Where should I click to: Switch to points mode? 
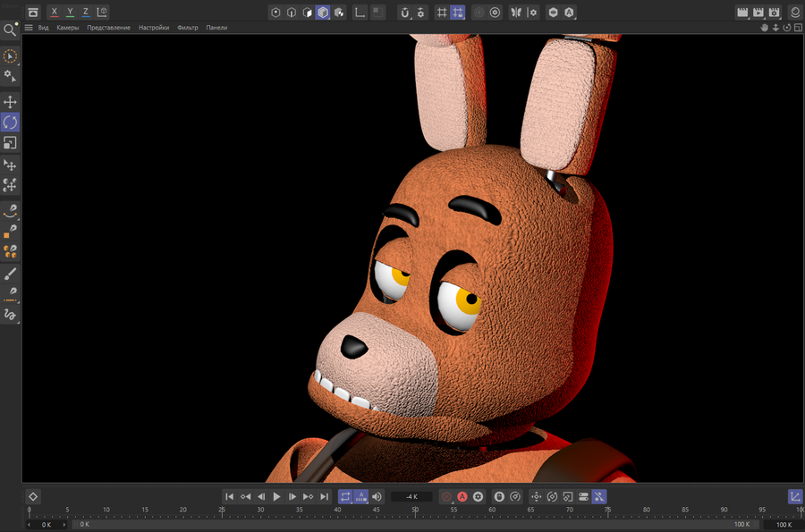coord(275,13)
